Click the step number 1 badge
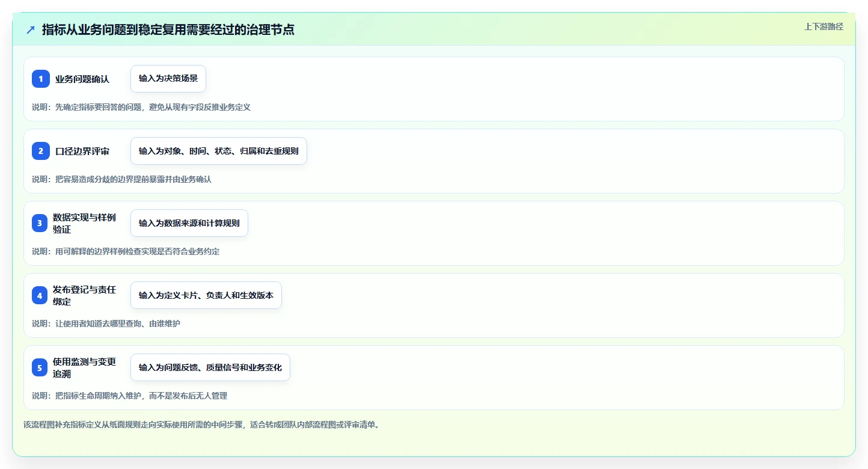This screenshot has height=469, width=868. [41, 79]
